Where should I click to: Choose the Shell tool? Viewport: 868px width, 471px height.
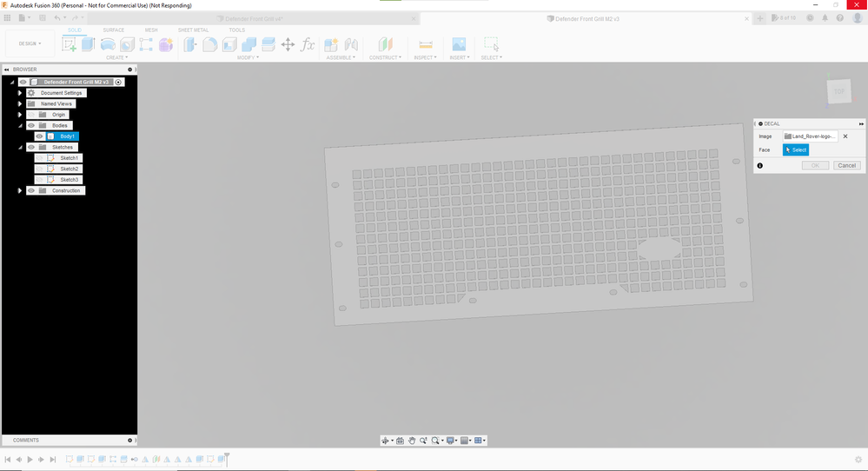(x=229, y=45)
